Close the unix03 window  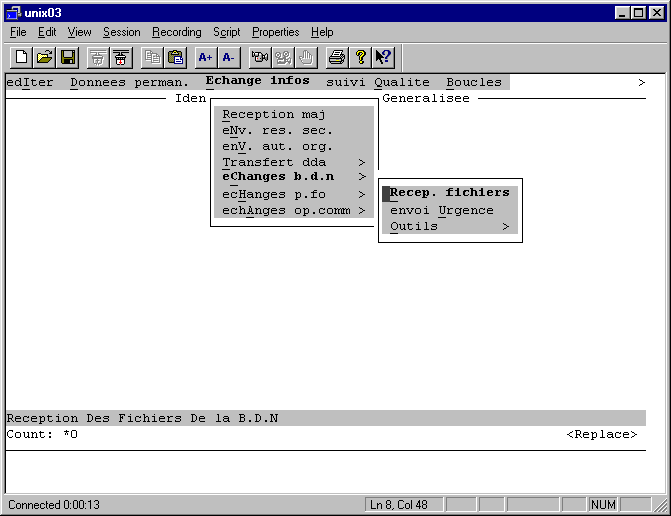coord(656,13)
